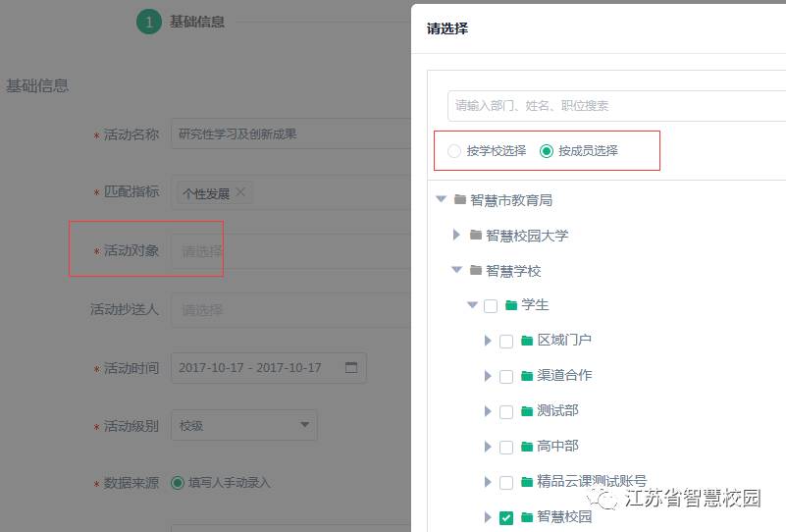This screenshot has height=532, width=786.
Task: Collapse the 智慧市教育局 tree node
Action: coord(442,199)
